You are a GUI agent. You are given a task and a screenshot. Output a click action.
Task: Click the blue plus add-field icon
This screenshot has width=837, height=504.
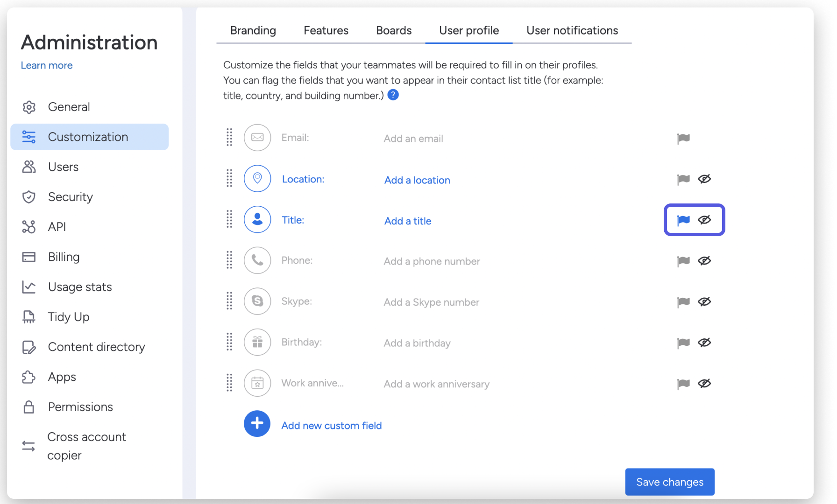[x=257, y=424]
